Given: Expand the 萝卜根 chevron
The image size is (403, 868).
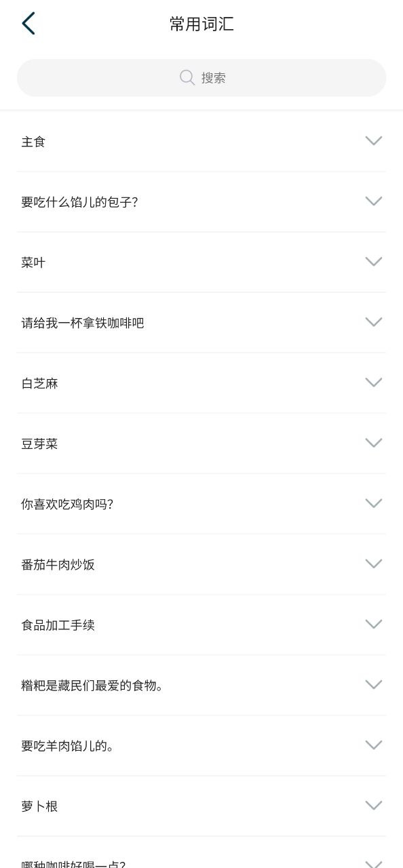Looking at the screenshot, I should pos(374,806).
